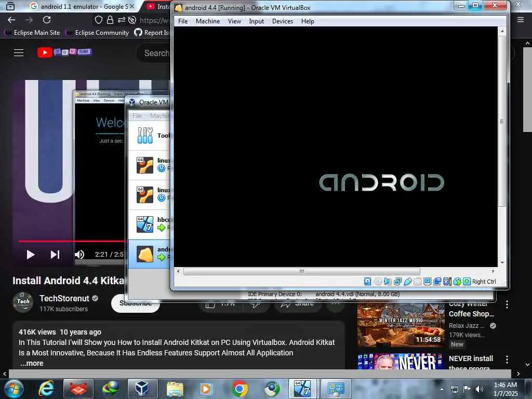Click the browser shield tracking protection icon
Viewport: 532px width, 399px height.
tap(98, 20)
